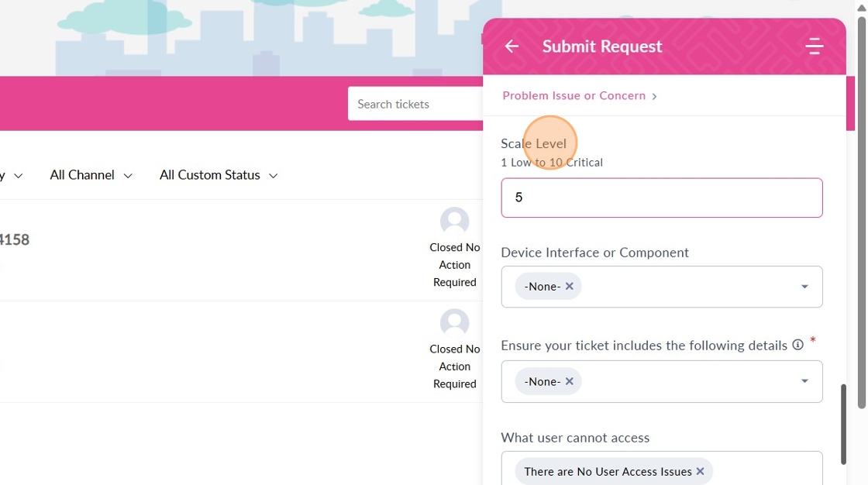Click the Search tickets box

click(415, 104)
